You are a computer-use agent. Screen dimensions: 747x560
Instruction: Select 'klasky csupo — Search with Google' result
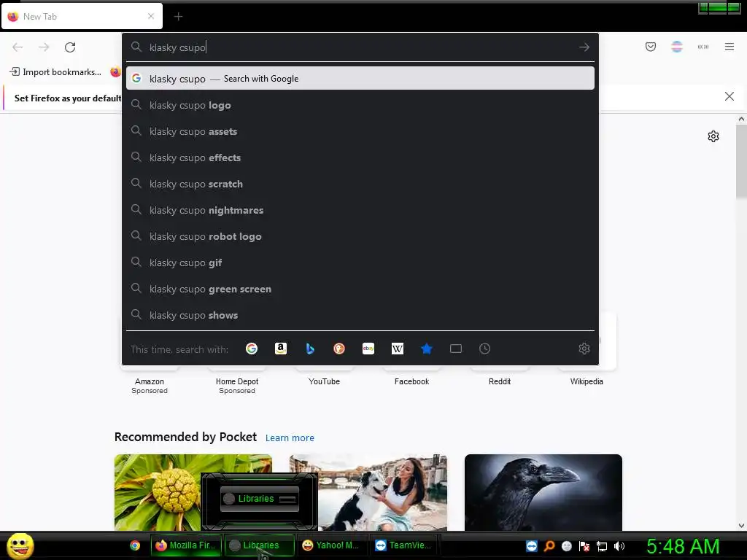pyautogui.click(x=360, y=79)
